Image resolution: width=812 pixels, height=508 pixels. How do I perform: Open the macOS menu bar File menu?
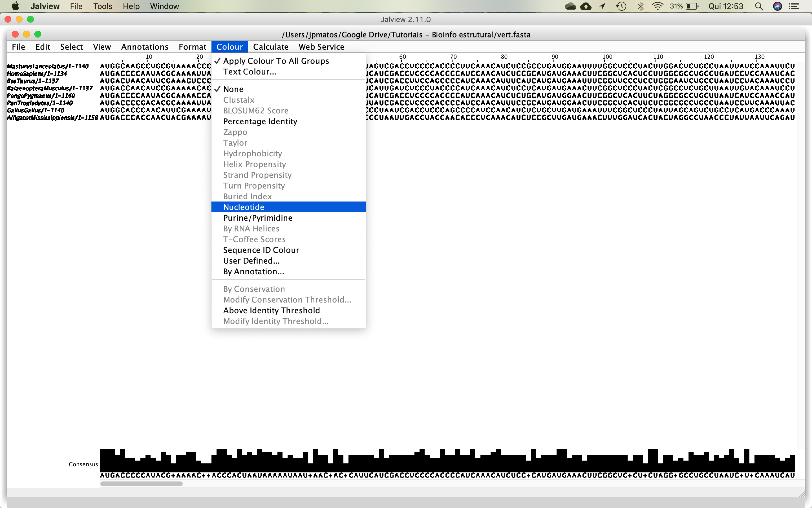76,6
